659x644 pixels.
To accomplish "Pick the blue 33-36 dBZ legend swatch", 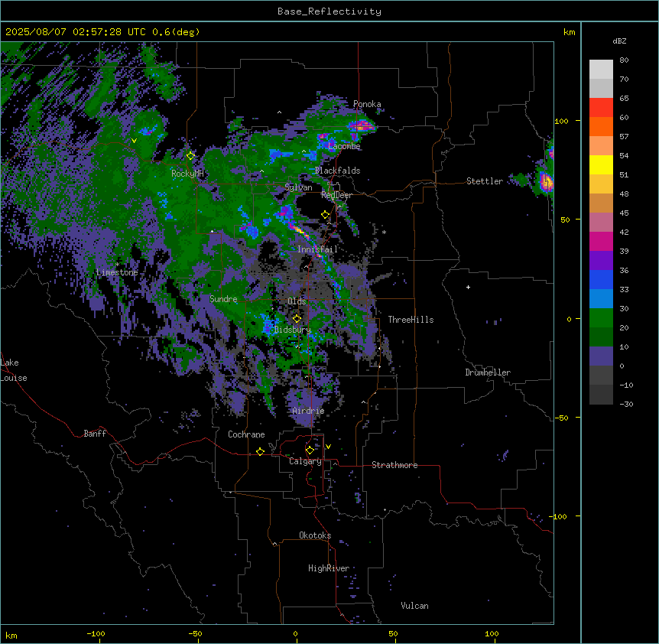I will [601, 279].
